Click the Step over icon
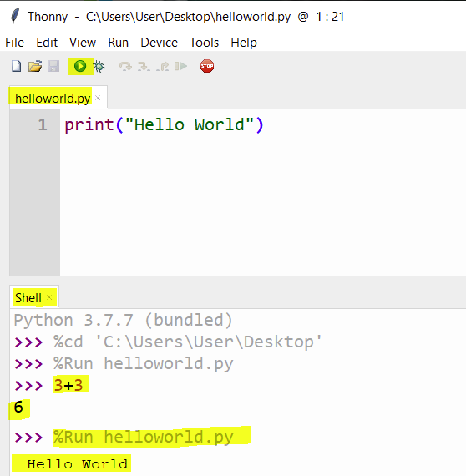Screen dimensions: 466x476 (125, 66)
